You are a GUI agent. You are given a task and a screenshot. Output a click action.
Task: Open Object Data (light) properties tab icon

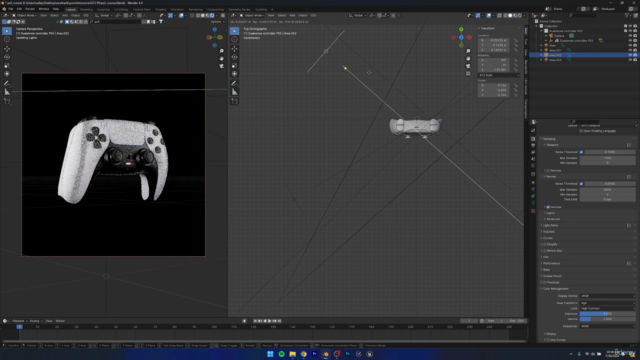coord(533,202)
